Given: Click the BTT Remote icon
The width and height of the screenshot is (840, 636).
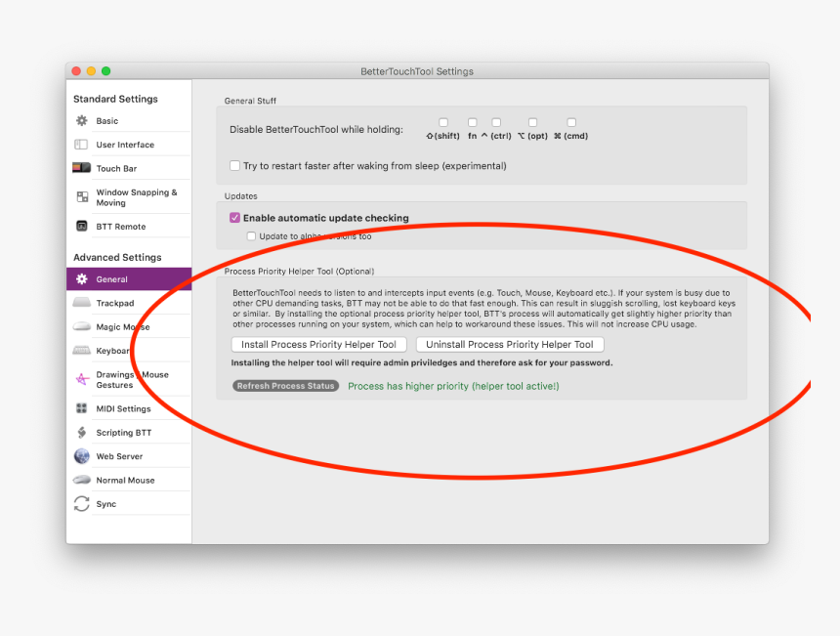Looking at the screenshot, I should click(x=81, y=226).
